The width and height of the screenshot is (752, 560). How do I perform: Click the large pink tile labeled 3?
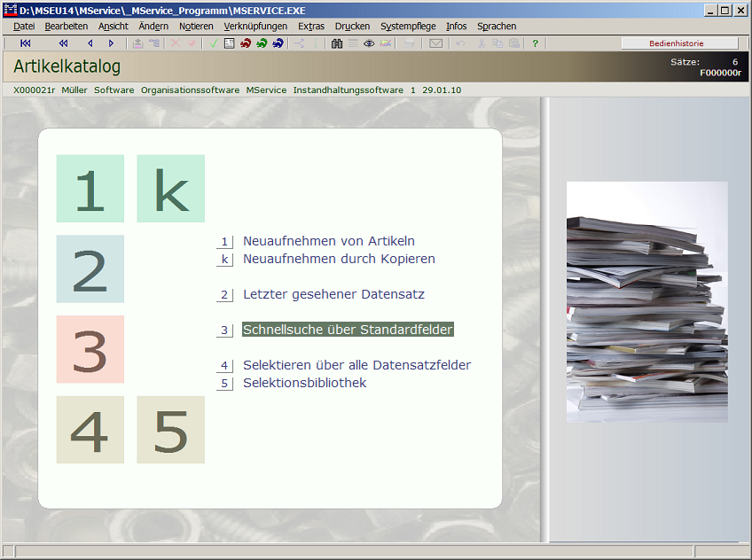click(90, 349)
